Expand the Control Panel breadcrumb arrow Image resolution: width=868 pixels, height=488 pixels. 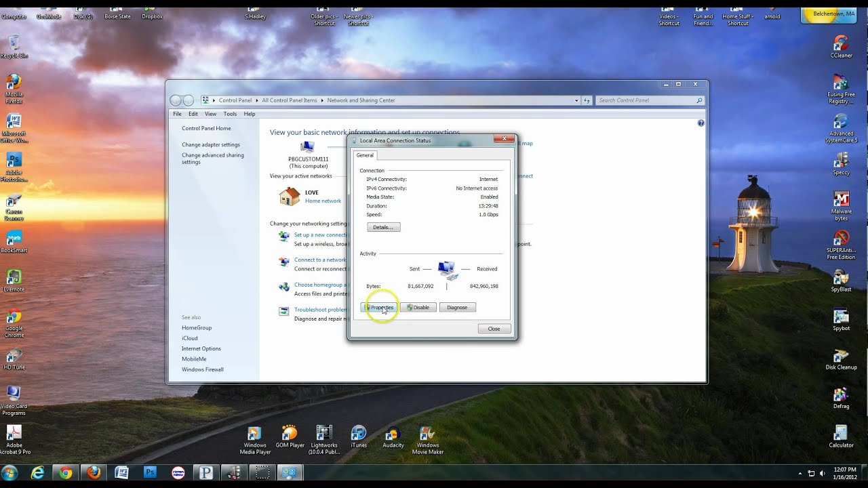(256, 100)
